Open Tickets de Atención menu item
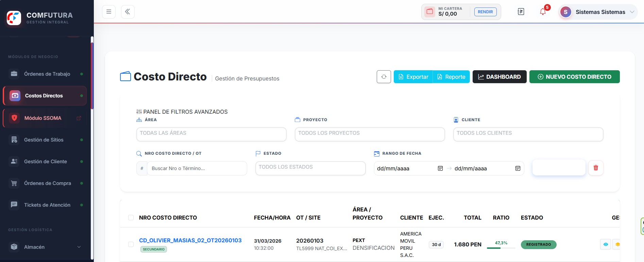The width and height of the screenshot is (644, 262). (45, 205)
